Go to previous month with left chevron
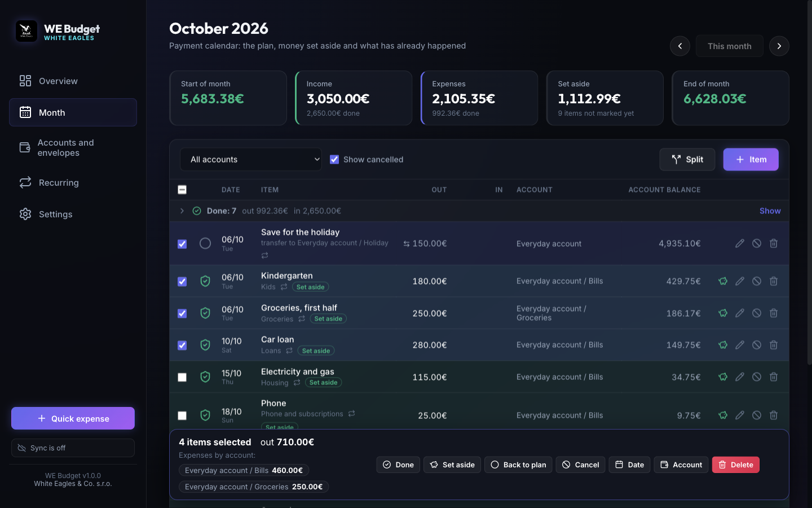 click(x=680, y=46)
